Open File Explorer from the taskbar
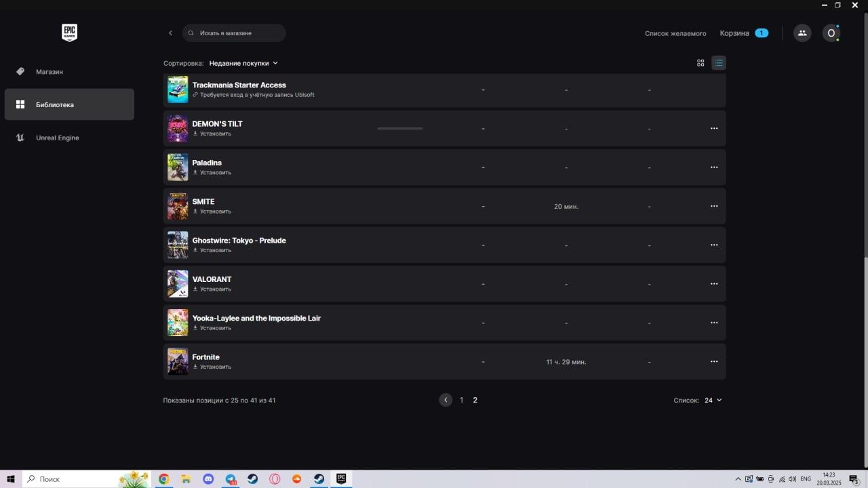This screenshot has width=868, height=488. point(186,479)
